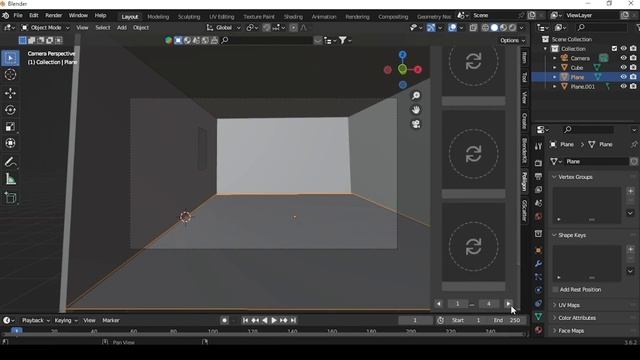Select the Scale tool

tap(11, 127)
